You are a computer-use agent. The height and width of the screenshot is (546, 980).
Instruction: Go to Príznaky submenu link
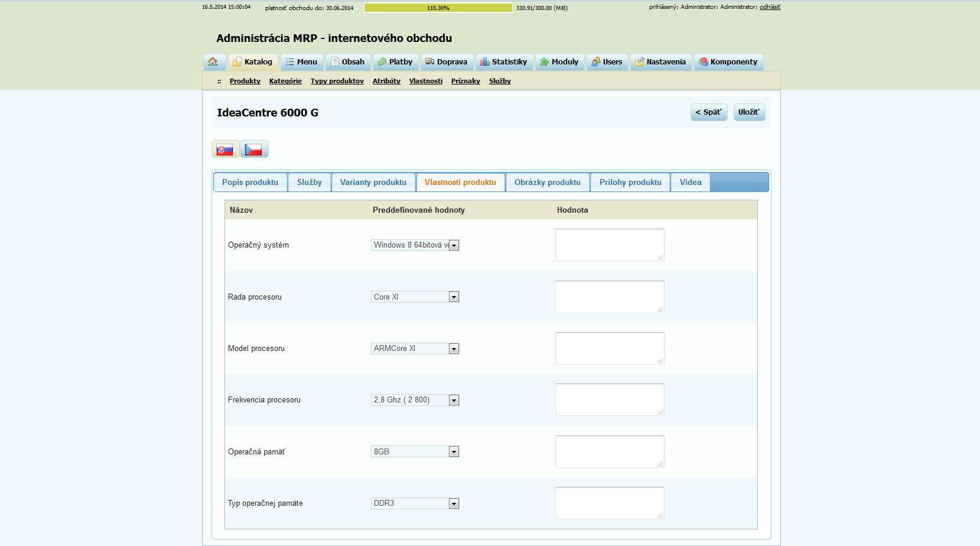465,81
